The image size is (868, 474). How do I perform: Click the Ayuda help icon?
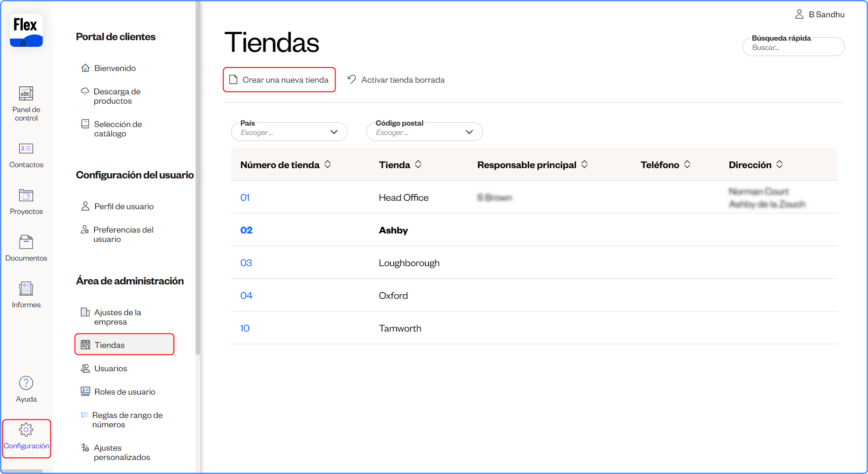pos(26,383)
